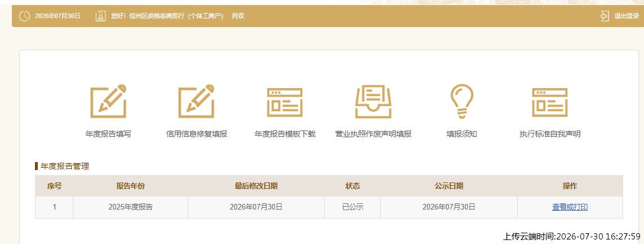The width and height of the screenshot is (644, 244).
Task: Open the 填报须知 lightbulb icon
Action: 462,102
